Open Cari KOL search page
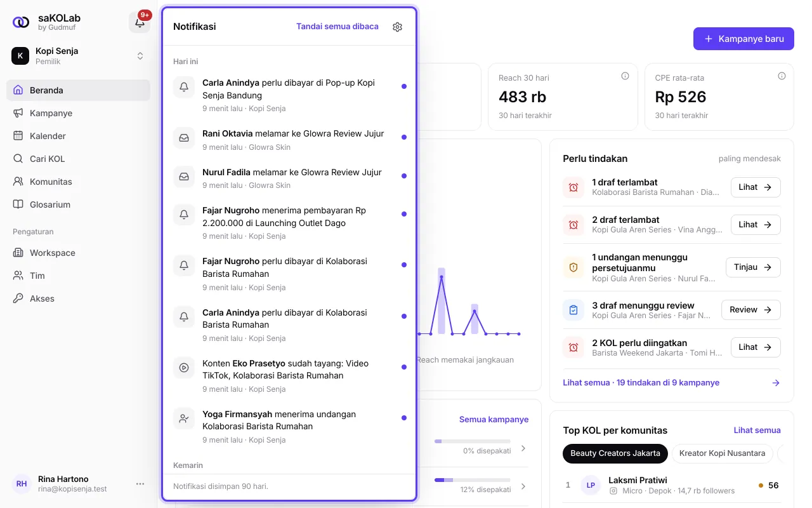 pyautogui.click(x=78, y=159)
